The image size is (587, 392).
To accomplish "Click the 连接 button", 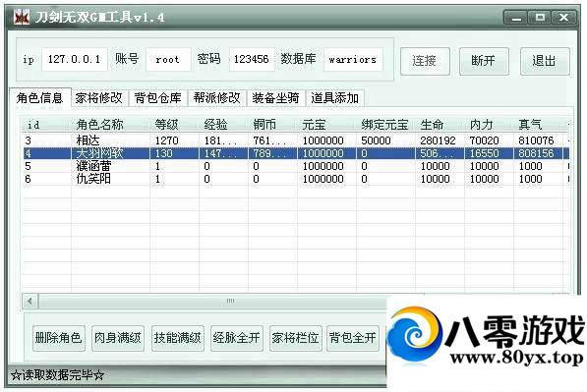I will point(425,61).
